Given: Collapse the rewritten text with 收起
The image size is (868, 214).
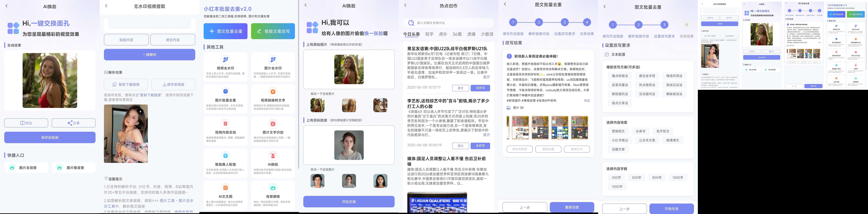Looking at the screenshot, I should 587,100.
